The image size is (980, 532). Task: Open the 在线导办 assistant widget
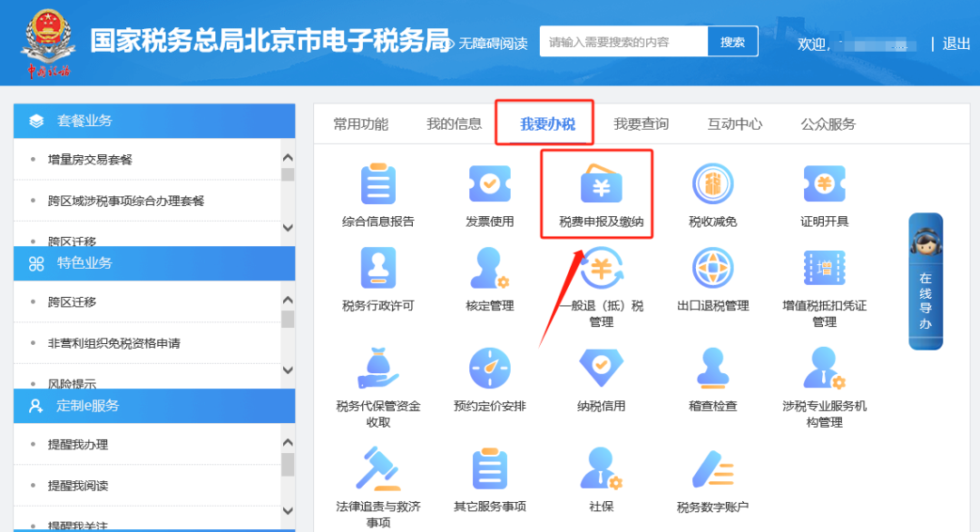[x=926, y=281]
